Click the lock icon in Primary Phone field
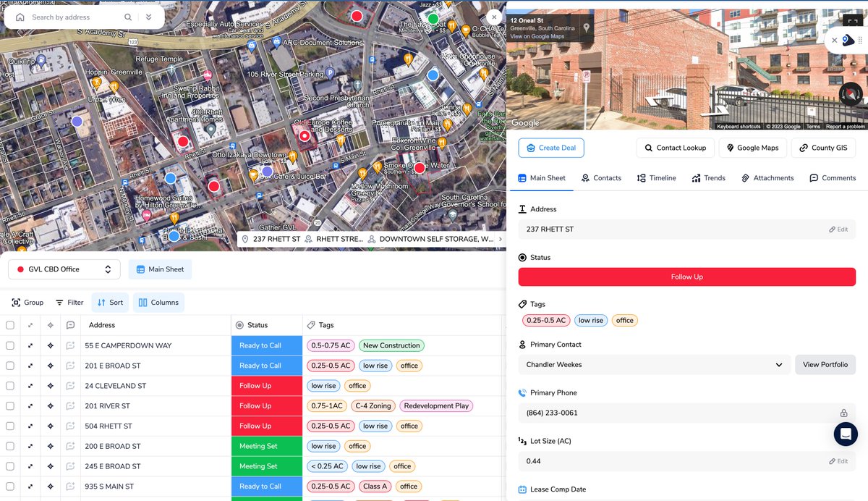The image size is (868, 501). pos(843,413)
